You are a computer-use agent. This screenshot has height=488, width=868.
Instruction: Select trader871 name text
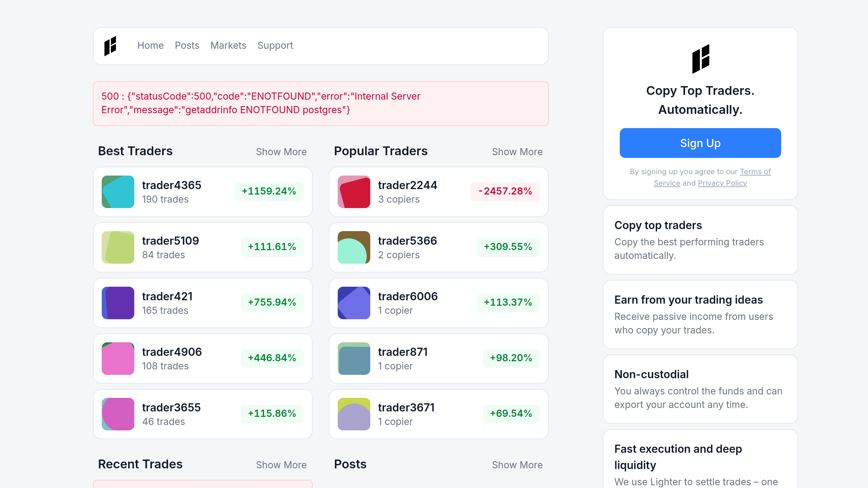[403, 352]
